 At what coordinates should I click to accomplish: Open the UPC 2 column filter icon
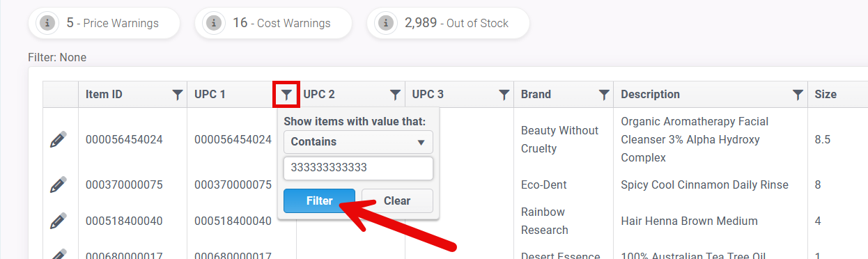point(395,95)
